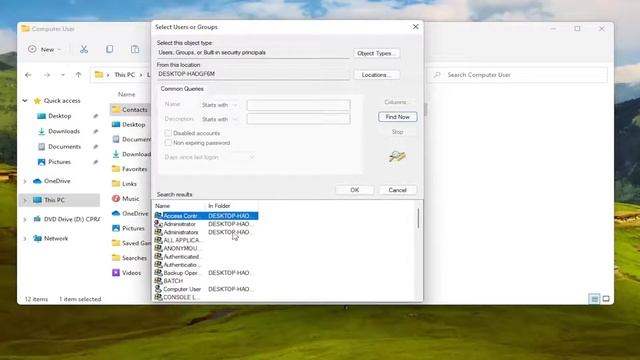Image resolution: width=640 pixels, height=360 pixels.
Task: Cancel the Select Users or Groups dialog
Action: 397,190
